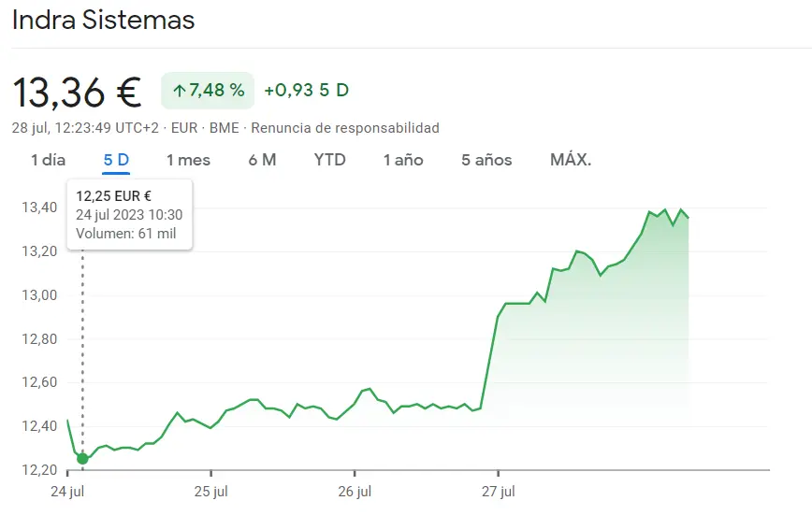Click the 13,40 y-axis label
This screenshot has height=515, width=812.
[39, 207]
